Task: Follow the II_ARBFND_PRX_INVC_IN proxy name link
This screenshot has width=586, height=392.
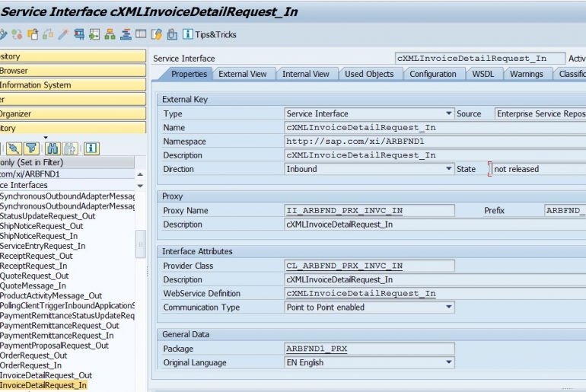Action: point(344,210)
